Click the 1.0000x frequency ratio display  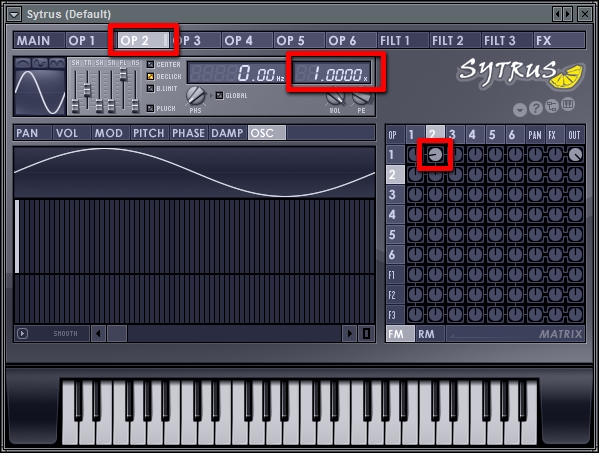click(x=332, y=73)
